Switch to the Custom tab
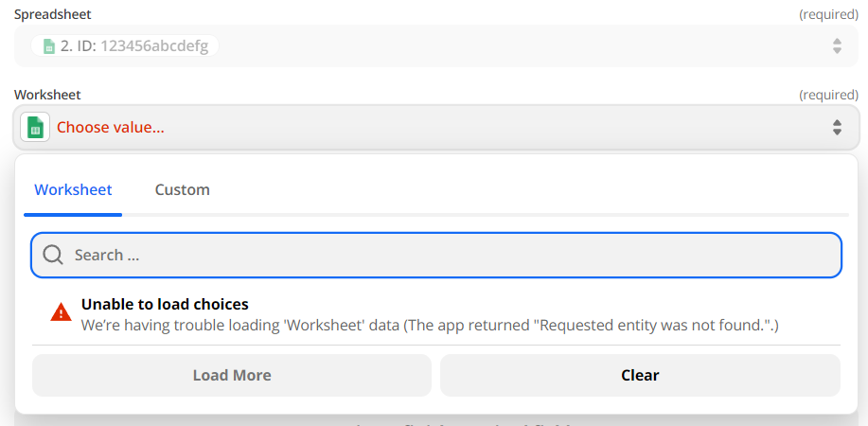Screen dimensions: 868x426 (182, 189)
